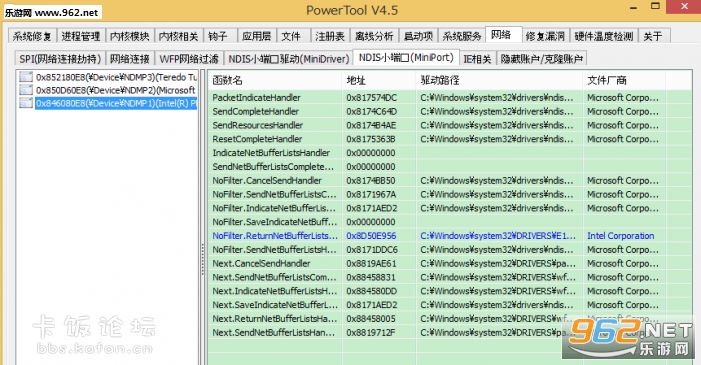Switch to 系统服务 tab
Screen dimensions: 701x365
pos(462,36)
